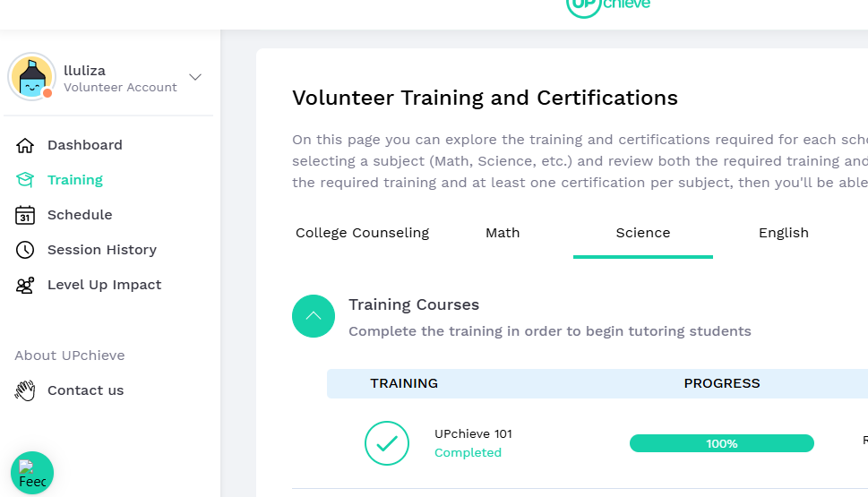
Task: Click the Dashboard home icon
Action: (25, 145)
